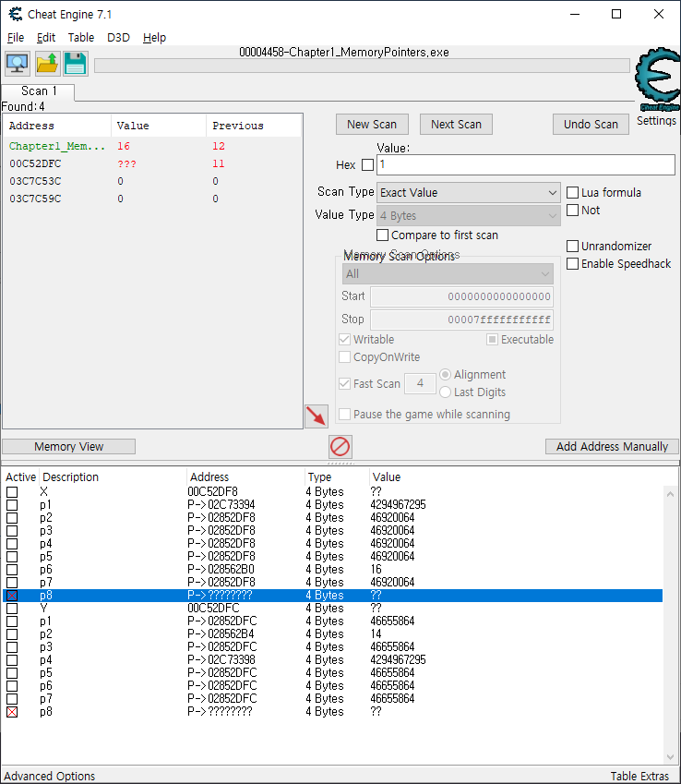The width and height of the screenshot is (681, 784).
Task: Open the Edit menu
Action: point(46,38)
